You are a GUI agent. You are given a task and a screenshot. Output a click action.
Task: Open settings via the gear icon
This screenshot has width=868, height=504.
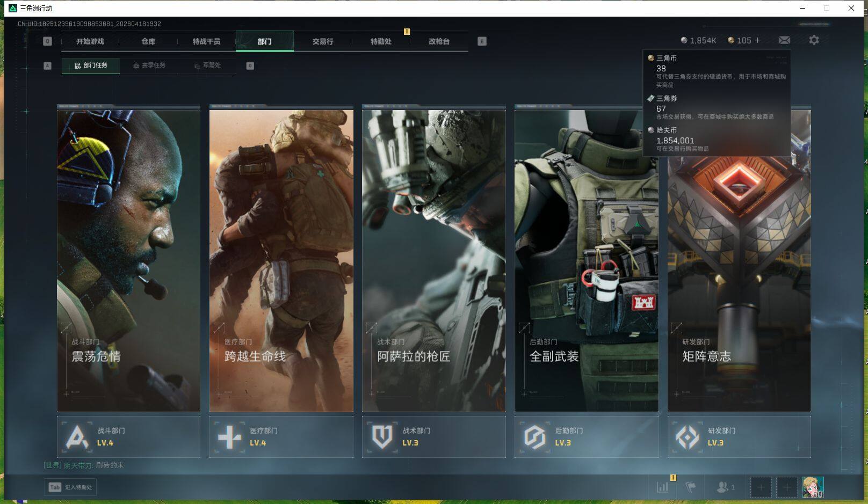click(x=814, y=40)
